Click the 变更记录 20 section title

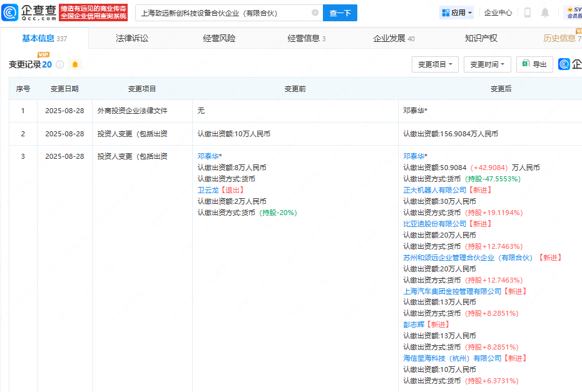30,64
